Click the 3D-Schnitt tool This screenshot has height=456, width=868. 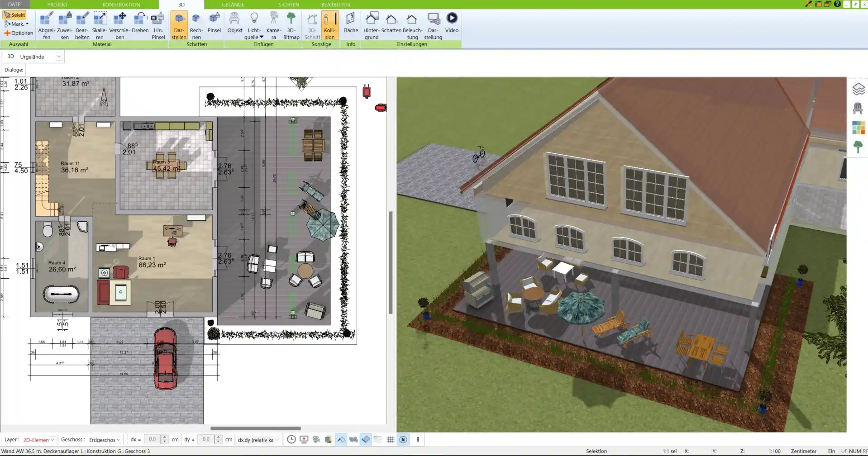312,26
